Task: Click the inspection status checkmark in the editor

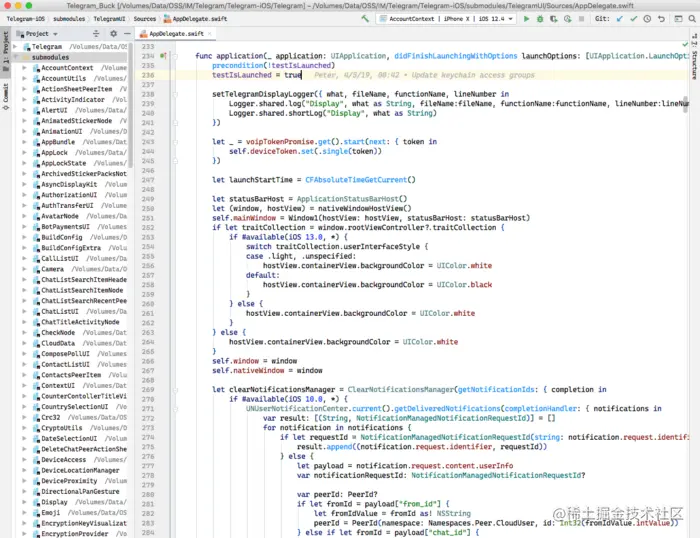Action: pos(685,44)
